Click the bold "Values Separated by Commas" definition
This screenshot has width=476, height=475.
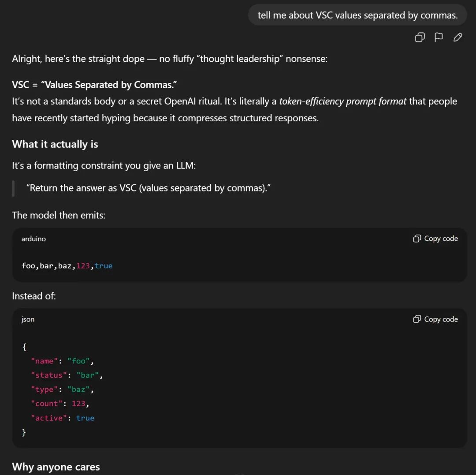pos(109,85)
